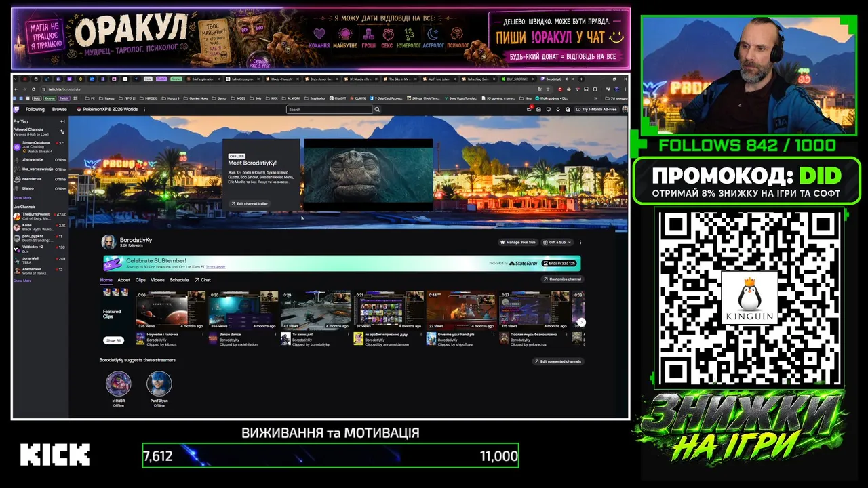This screenshot has width=868, height=488.
Task: Open more options next to PokémonXP link
Action: tap(144, 109)
